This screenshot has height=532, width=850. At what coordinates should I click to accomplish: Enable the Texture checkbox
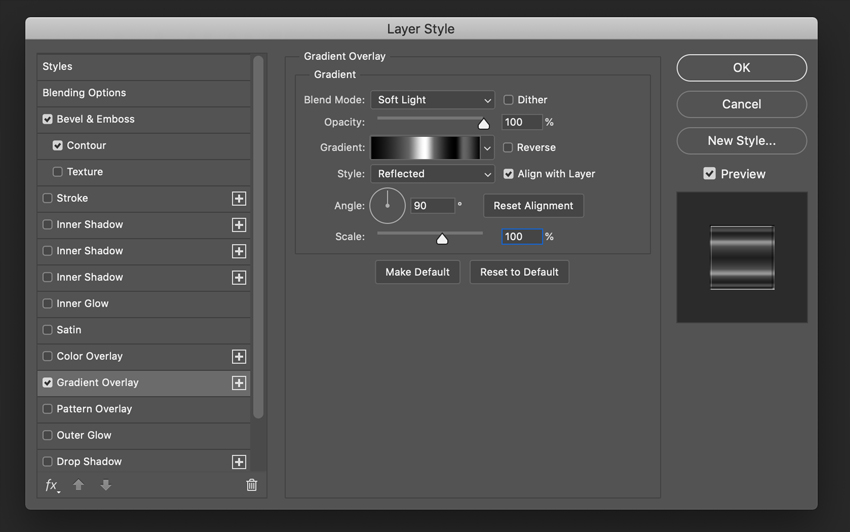pos(57,172)
